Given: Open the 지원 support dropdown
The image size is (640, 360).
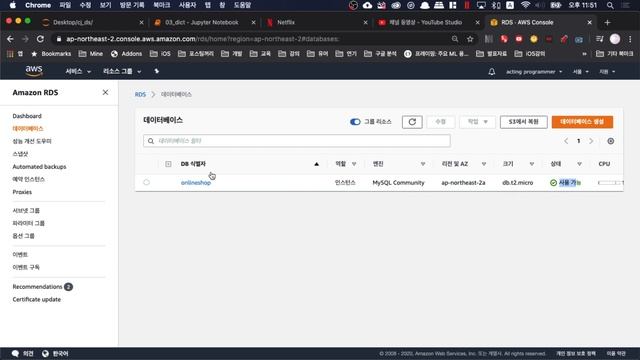Looking at the screenshot, I should 607,71.
